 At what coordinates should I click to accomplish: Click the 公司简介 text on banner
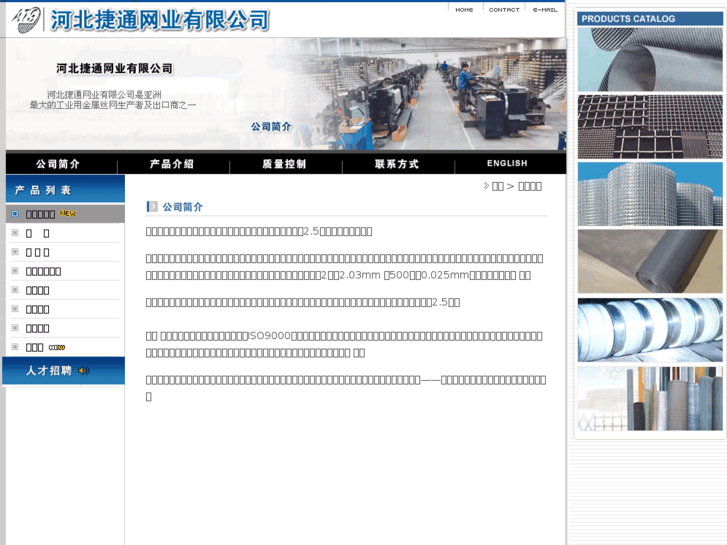tap(271, 127)
